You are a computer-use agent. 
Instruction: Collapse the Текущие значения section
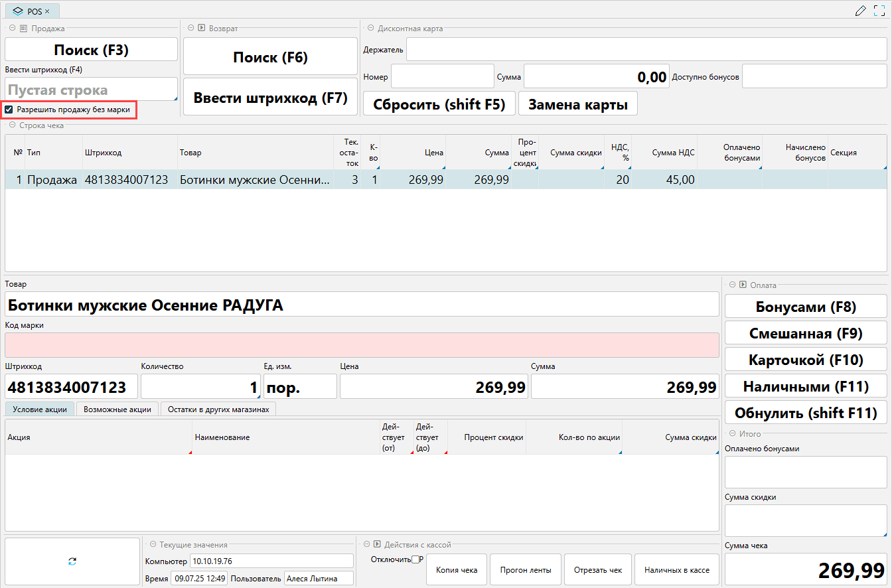point(153,544)
